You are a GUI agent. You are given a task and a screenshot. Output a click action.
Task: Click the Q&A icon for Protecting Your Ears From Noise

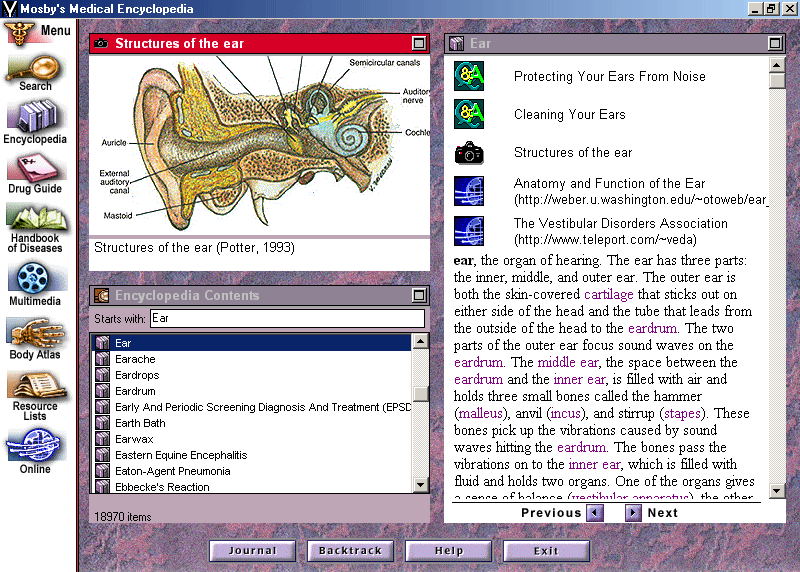click(469, 76)
